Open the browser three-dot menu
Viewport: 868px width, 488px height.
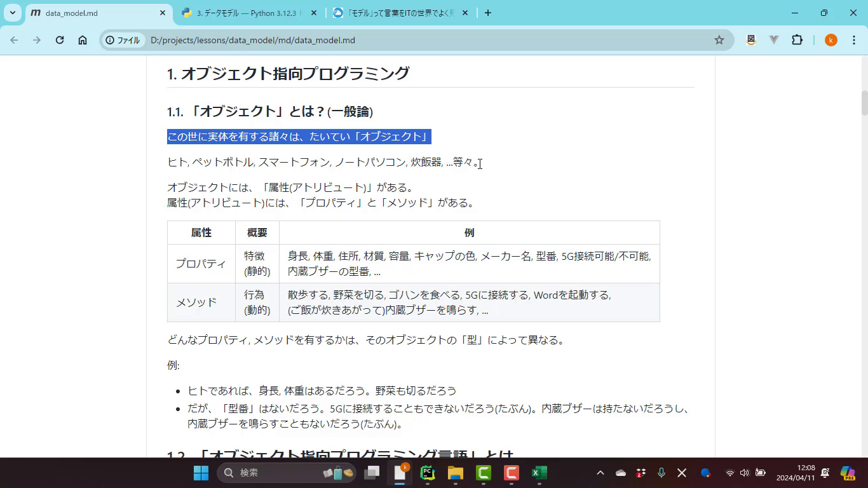coord(854,40)
